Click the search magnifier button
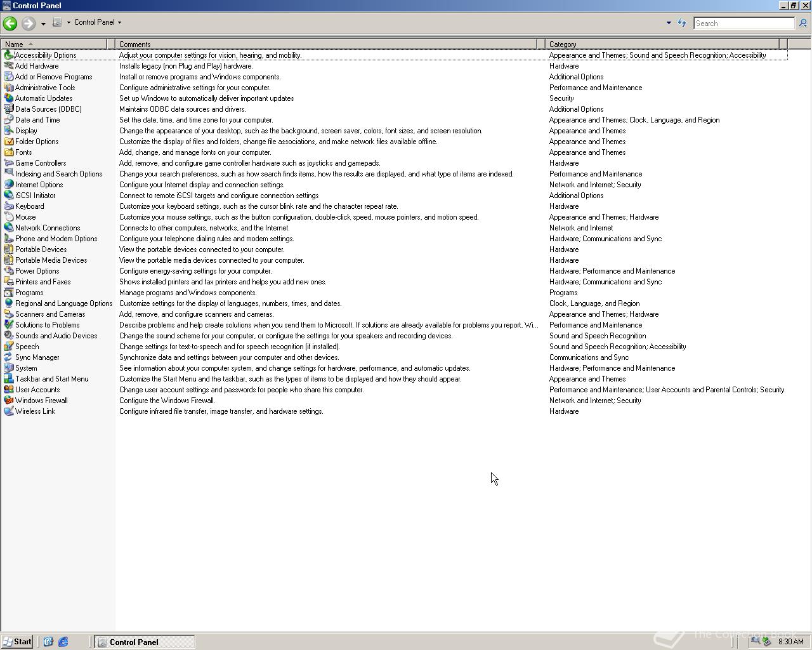The image size is (812, 650). [x=802, y=23]
